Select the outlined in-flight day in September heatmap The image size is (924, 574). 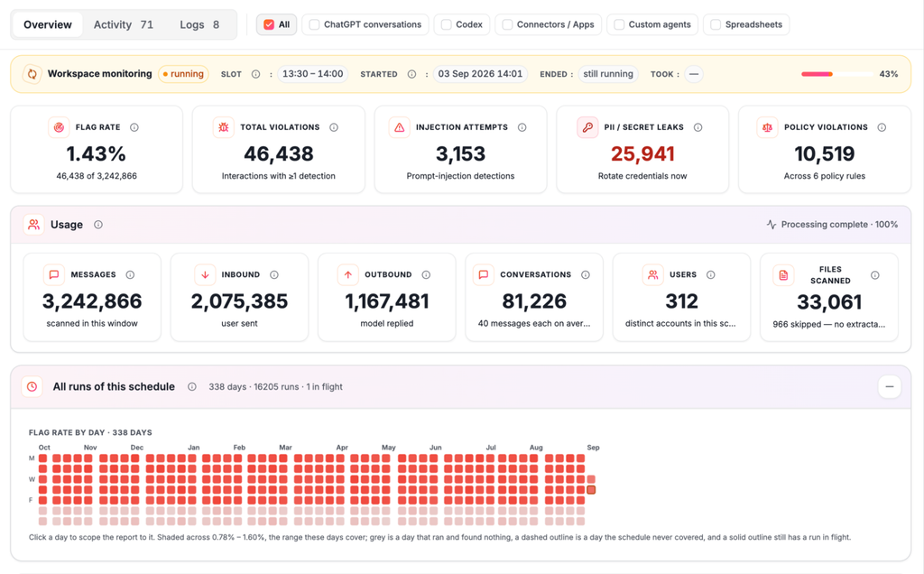591,490
